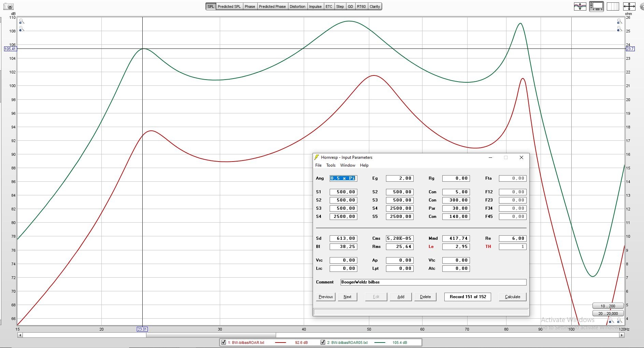This screenshot has width=644, height=348.
Task: Click horizontal zoom-out magnifier near Hz axis
Action: point(611,320)
